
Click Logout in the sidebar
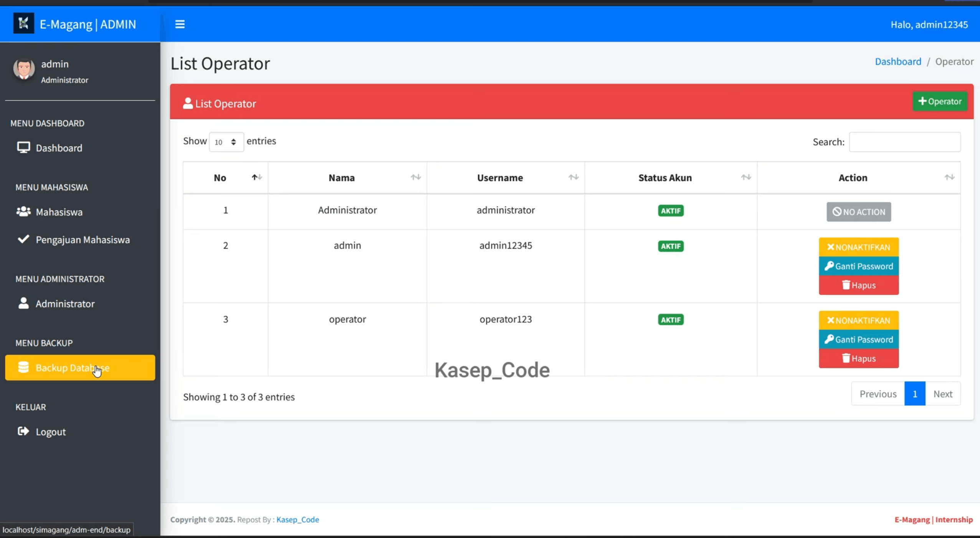[x=80, y=432]
